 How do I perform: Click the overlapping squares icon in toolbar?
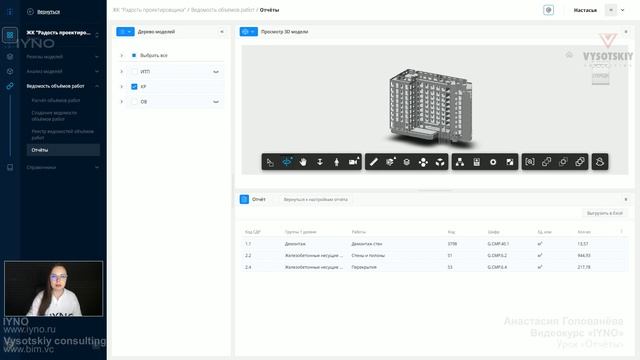pyautogui.click(x=563, y=162)
